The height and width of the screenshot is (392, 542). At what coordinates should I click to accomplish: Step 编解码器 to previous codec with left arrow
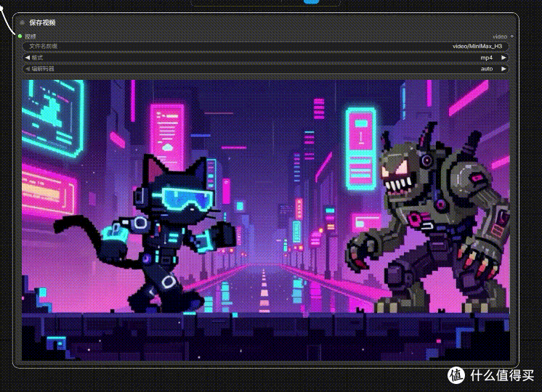[28, 69]
